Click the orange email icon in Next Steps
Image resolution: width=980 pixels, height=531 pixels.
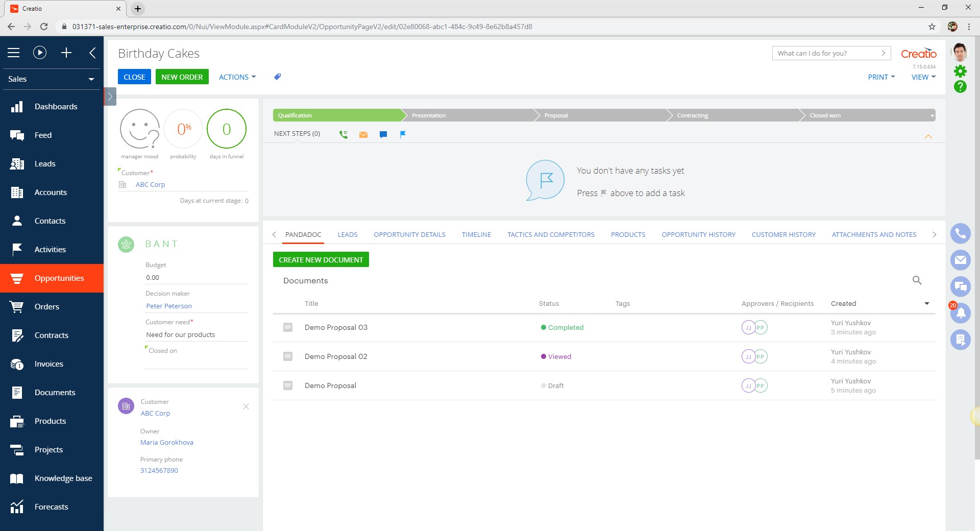pos(363,134)
